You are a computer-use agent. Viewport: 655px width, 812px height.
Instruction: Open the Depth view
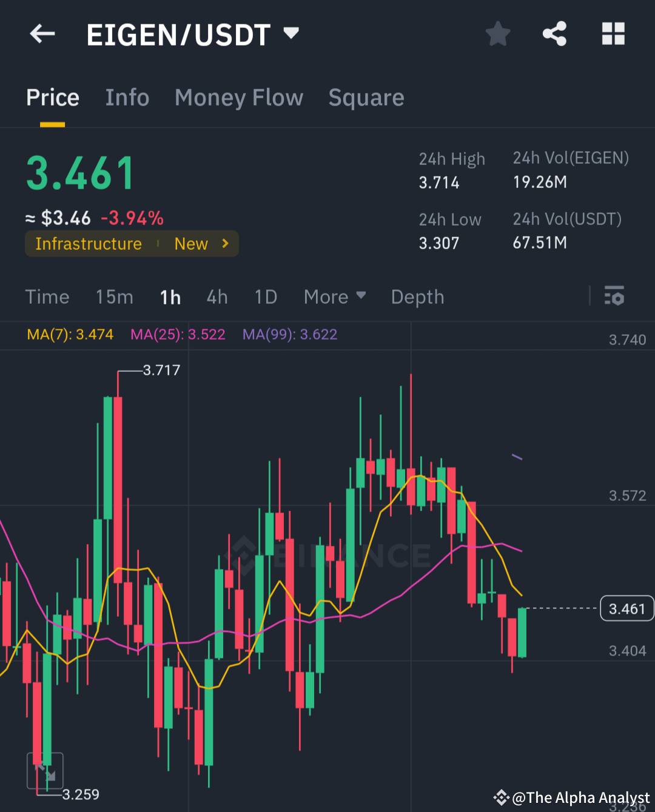(x=417, y=297)
